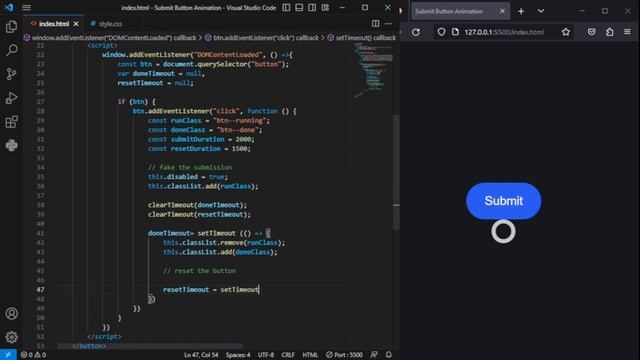Open Run and Debug view

pos(11,98)
